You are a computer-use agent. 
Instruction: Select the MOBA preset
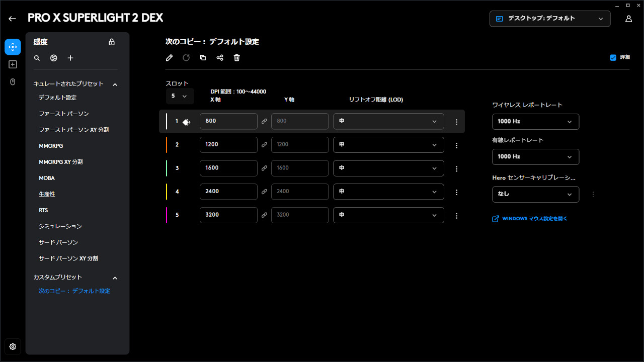point(47,178)
